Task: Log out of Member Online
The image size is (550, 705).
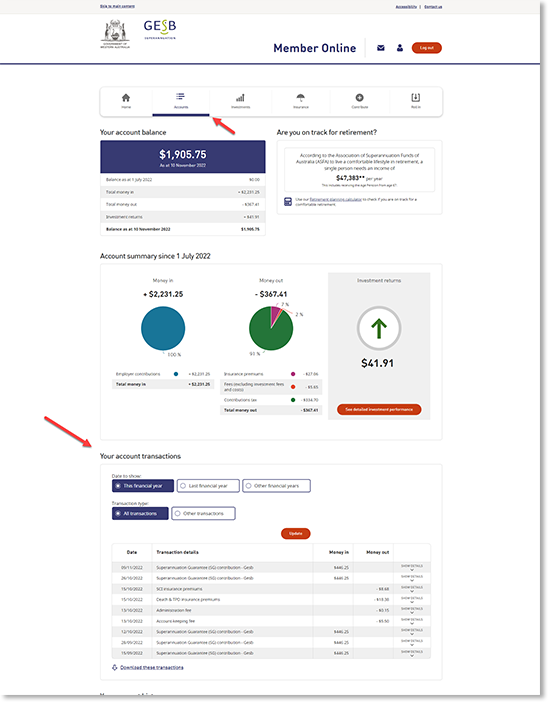Action: pos(428,48)
